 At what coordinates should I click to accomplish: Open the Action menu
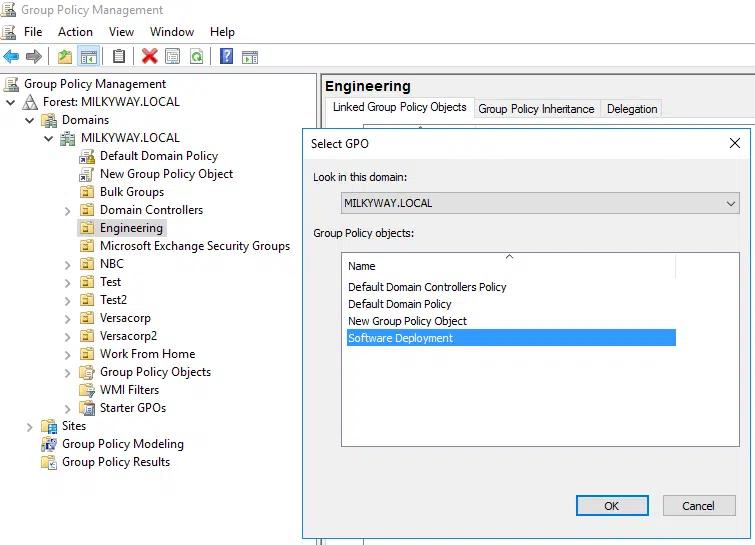click(x=75, y=32)
